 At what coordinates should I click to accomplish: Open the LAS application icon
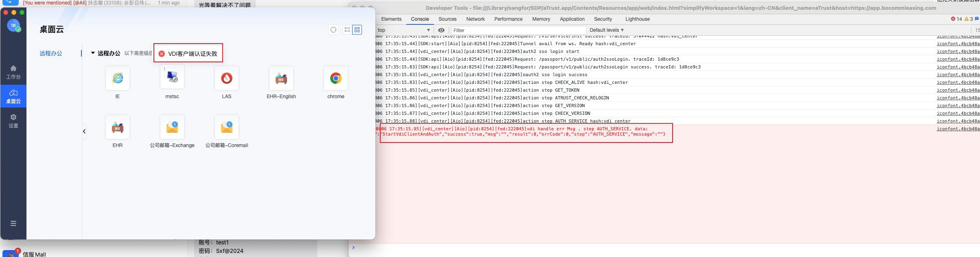pyautogui.click(x=227, y=78)
